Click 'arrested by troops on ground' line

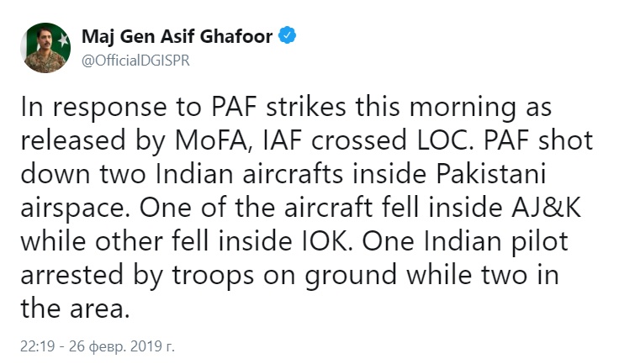(x=209, y=276)
